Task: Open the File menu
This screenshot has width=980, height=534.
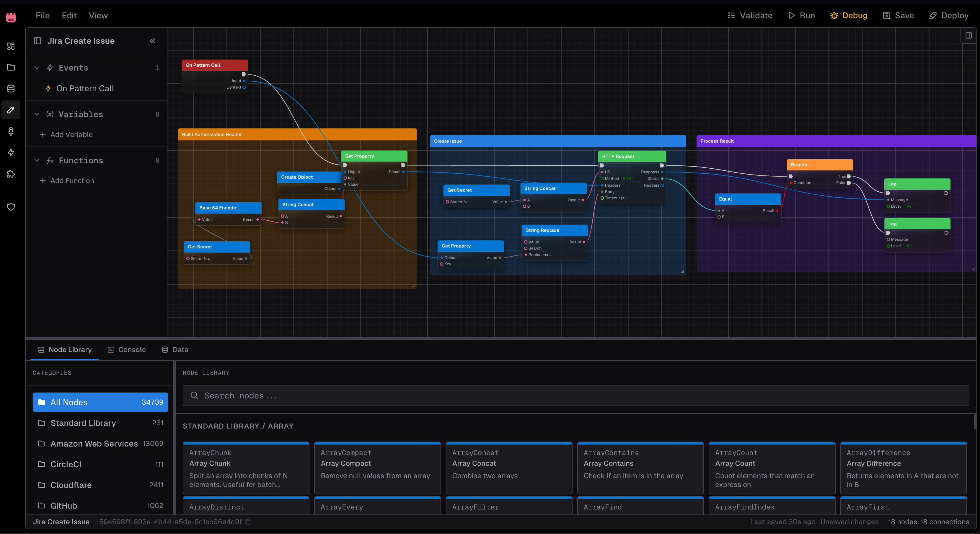Action: 43,16
